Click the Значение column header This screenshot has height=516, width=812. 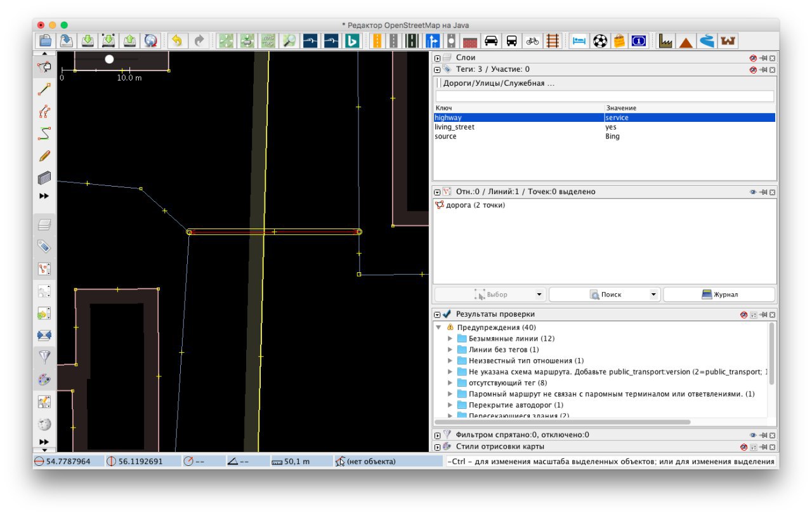(690, 109)
